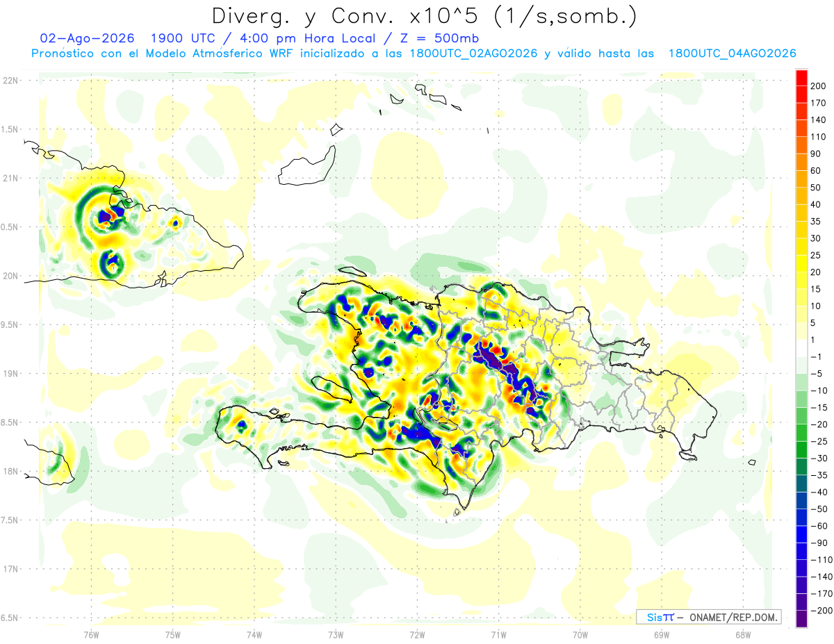Click the colorbar value '110'
This screenshot has width=834, height=644.
click(x=819, y=137)
